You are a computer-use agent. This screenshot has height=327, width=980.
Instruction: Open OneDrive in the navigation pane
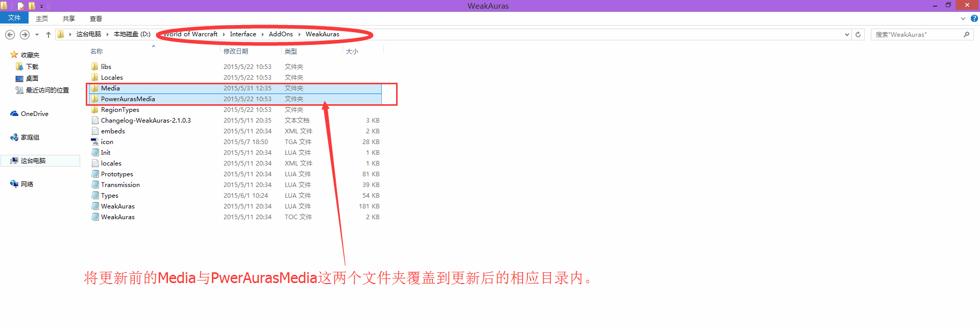[x=35, y=114]
